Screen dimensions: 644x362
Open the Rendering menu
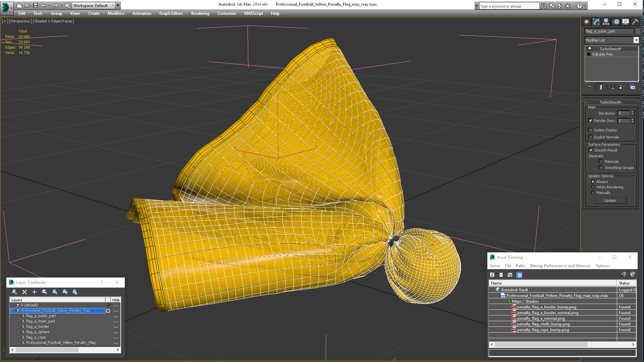tap(200, 13)
